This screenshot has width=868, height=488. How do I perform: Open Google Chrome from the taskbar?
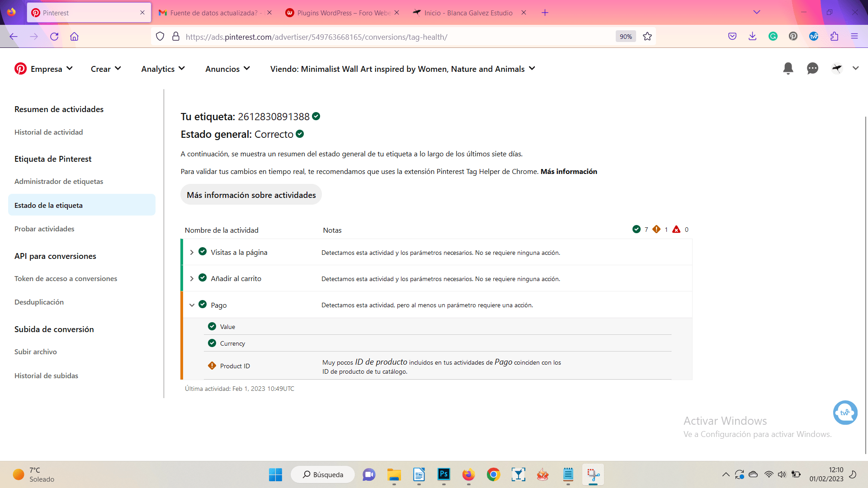pos(493,474)
